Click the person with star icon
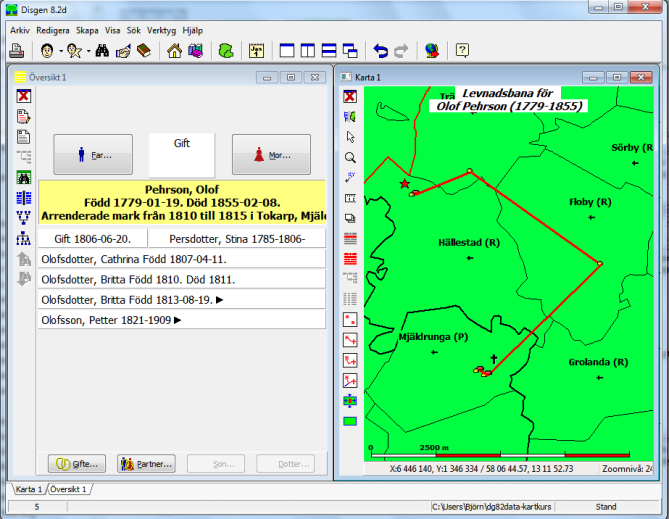 (75, 51)
